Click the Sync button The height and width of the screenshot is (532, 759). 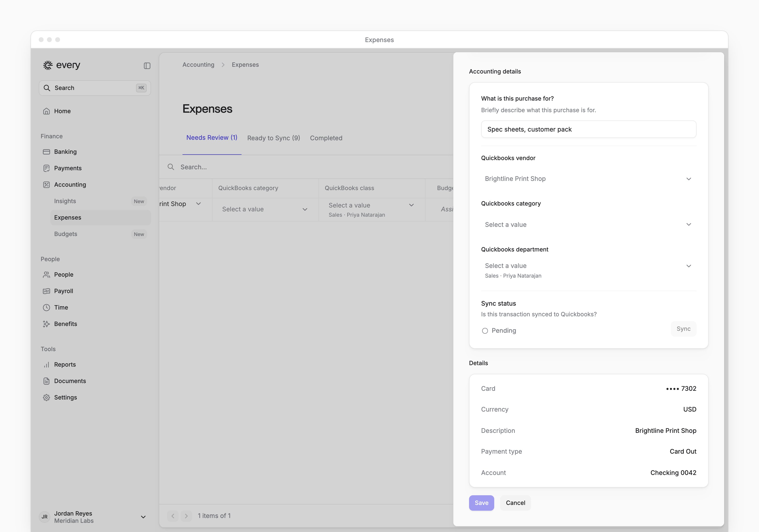point(683,329)
